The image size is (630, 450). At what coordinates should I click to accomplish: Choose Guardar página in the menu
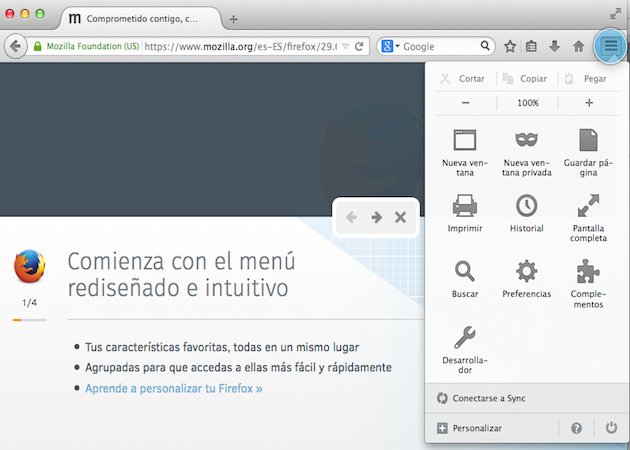pos(588,152)
